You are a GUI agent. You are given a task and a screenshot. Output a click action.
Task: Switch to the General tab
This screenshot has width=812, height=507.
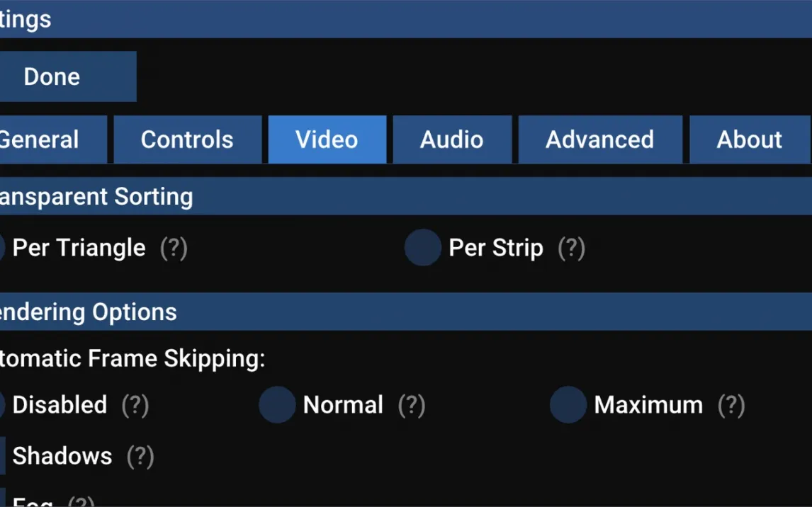(53, 139)
